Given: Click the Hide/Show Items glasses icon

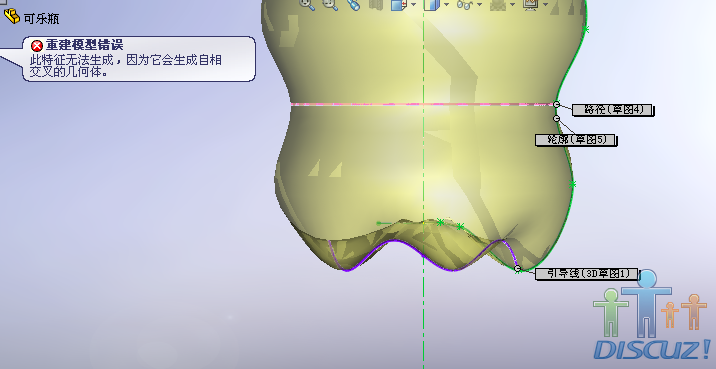Looking at the screenshot, I should pyautogui.click(x=464, y=5).
